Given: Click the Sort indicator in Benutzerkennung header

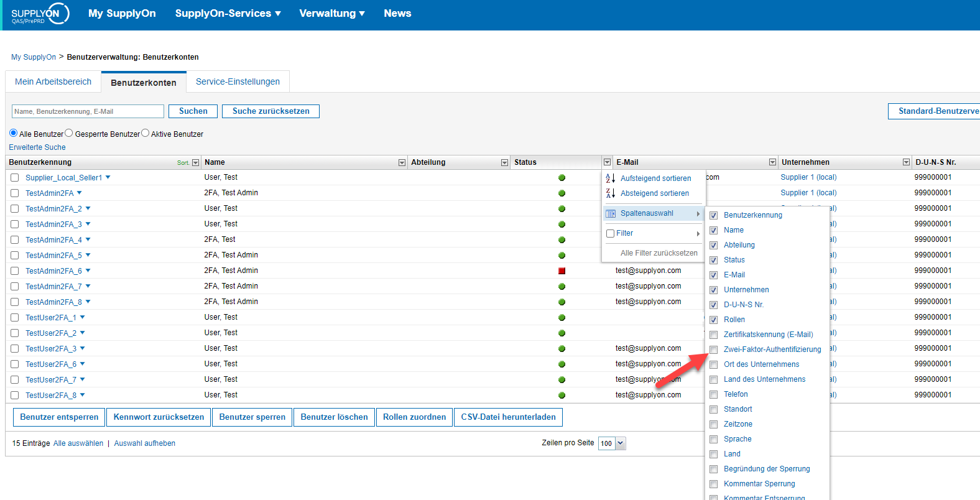Looking at the screenshot, I should (183, 163).
